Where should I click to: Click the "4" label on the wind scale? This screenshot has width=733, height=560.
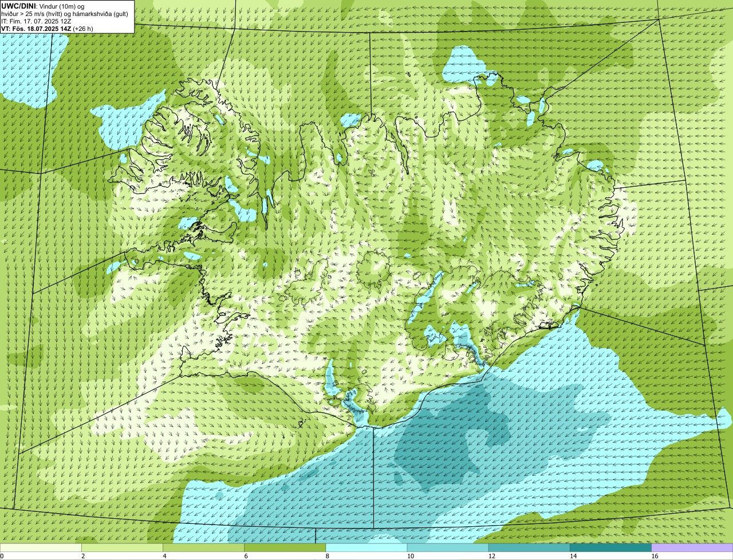(164, 556)
